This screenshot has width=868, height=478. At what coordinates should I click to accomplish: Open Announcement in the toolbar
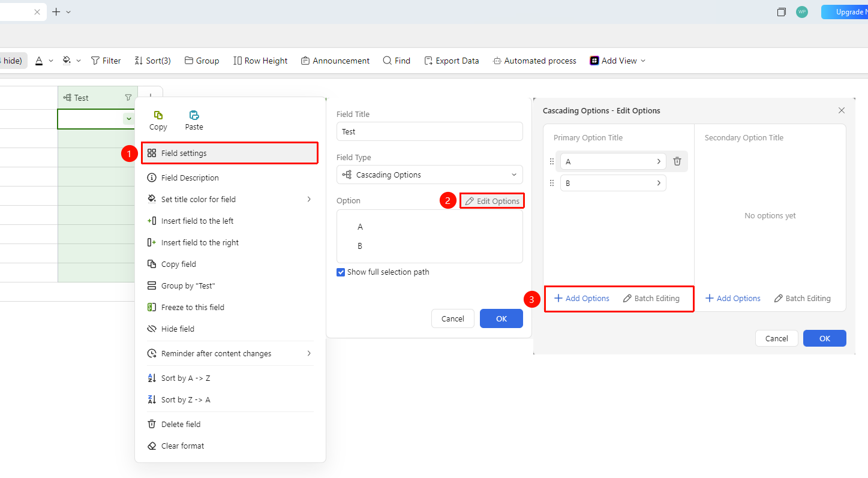(x=335, y=61)
